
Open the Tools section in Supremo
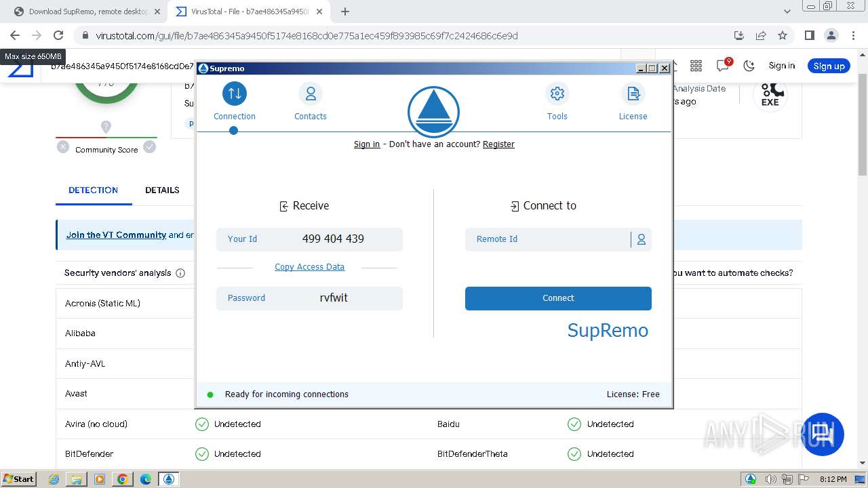point(557,102)
